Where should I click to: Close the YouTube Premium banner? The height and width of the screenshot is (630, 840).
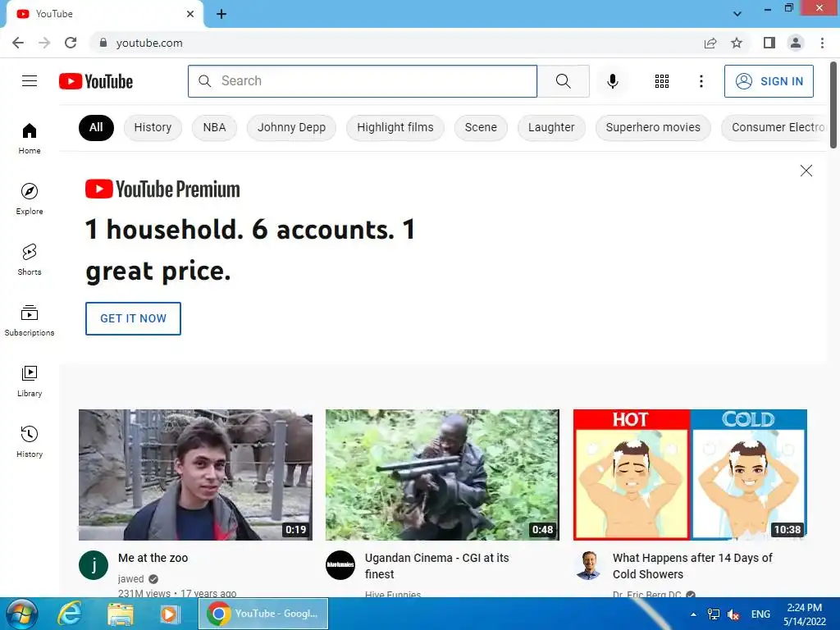(806, 171)
